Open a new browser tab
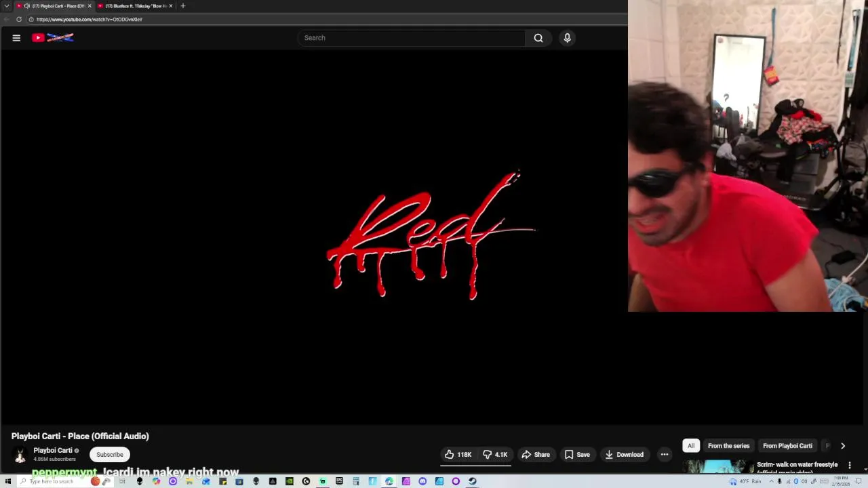Screen dimensions: 868x488 [182, 6]
